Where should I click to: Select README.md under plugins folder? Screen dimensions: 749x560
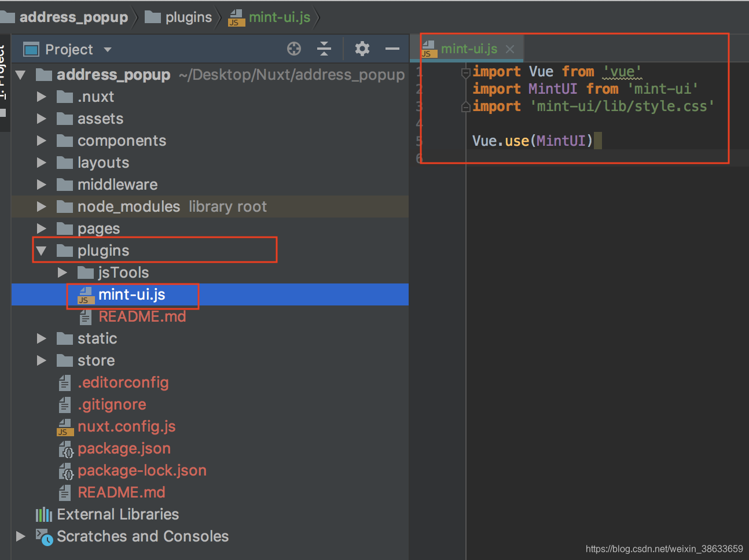[142, 316]
